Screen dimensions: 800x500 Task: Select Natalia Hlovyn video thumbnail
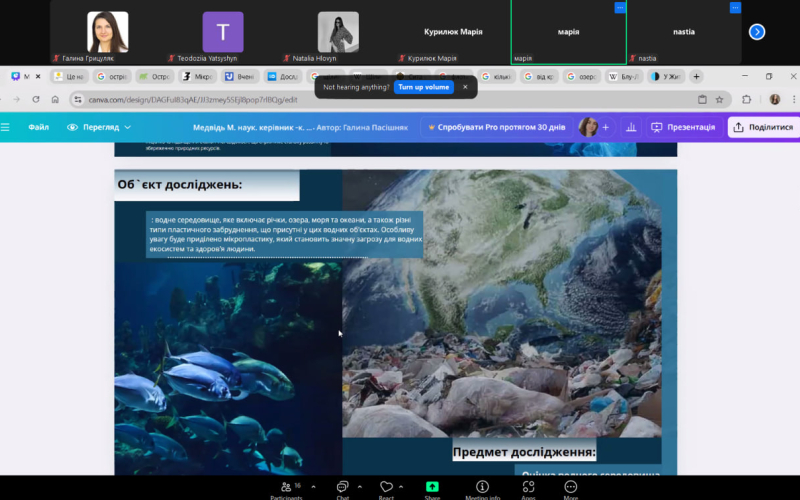coord(338,32)
